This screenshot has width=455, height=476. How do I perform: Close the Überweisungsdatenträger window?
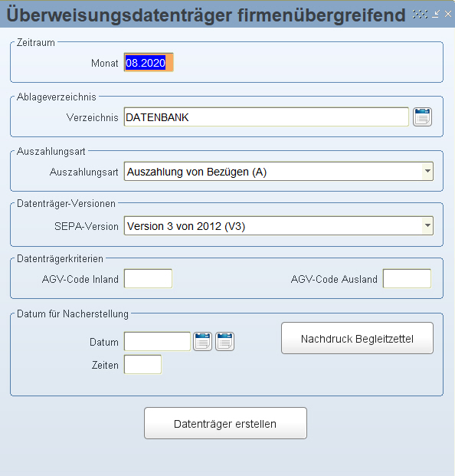click(x=448, y=14)
